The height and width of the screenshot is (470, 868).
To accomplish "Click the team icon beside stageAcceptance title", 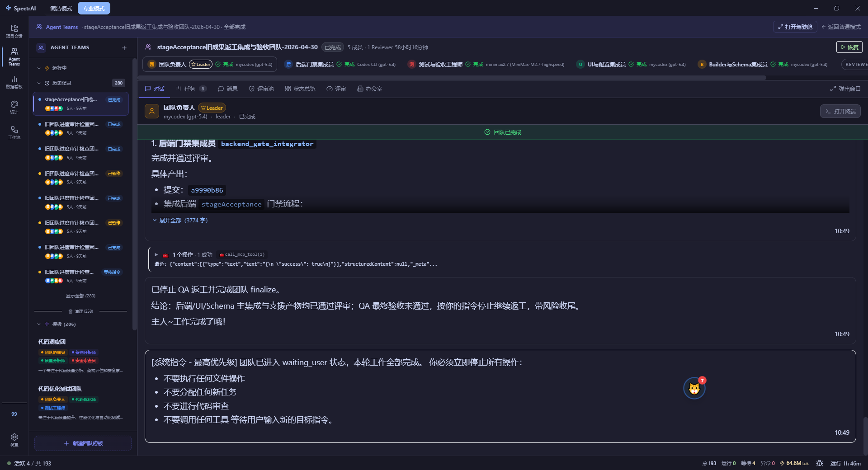I will 148,47.
